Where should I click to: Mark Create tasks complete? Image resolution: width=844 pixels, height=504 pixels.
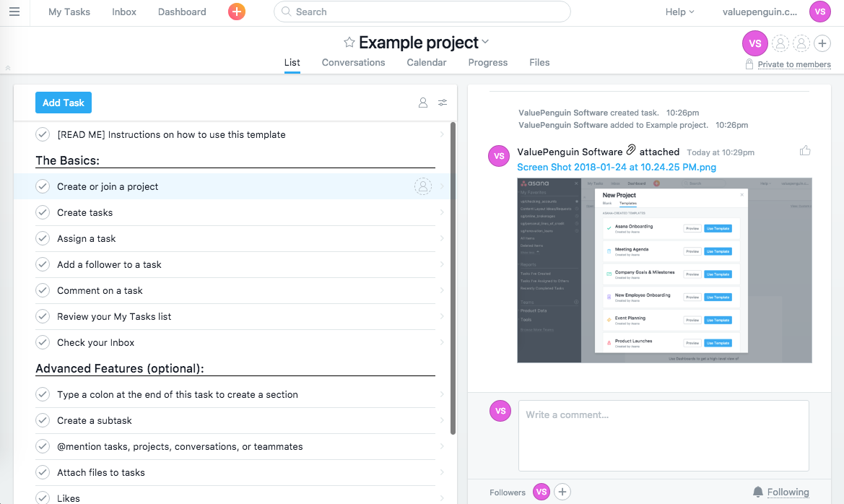[x=43, y=212]
